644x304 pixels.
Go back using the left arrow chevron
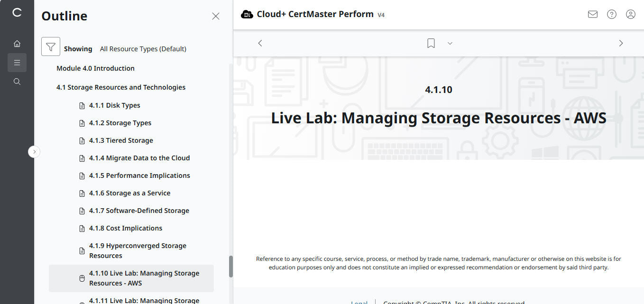(260, 43)
